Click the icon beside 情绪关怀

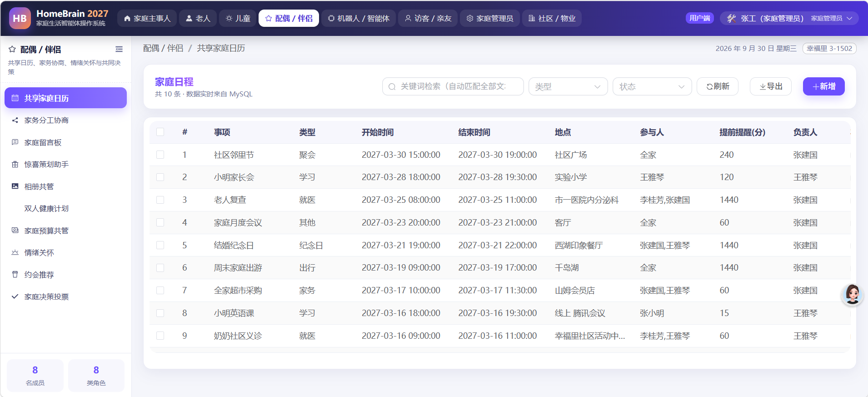(15, 252)
